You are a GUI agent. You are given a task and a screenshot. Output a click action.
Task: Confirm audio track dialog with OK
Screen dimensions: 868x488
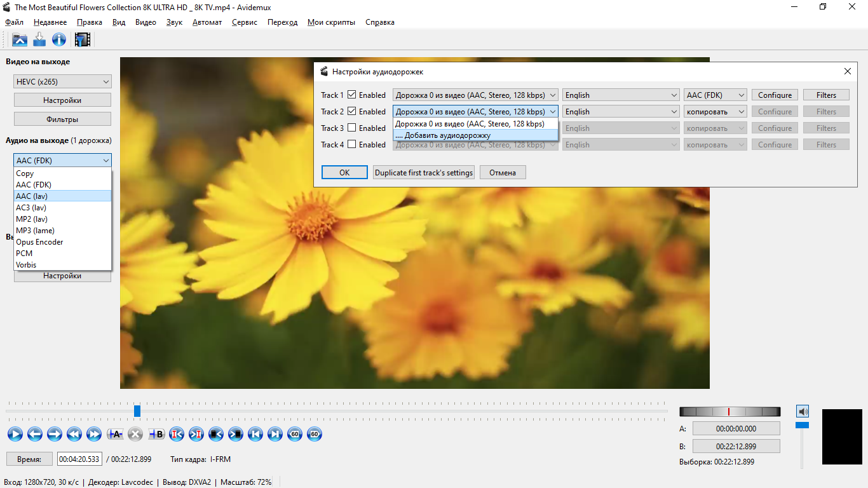point(344,172)
